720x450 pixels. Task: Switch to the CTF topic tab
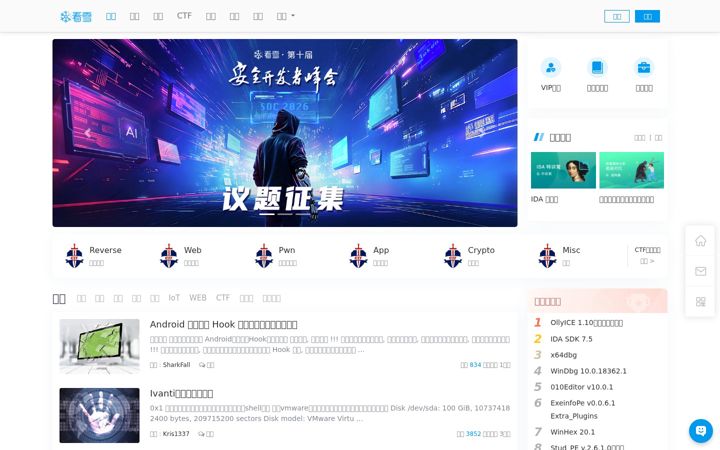(223, 298)
